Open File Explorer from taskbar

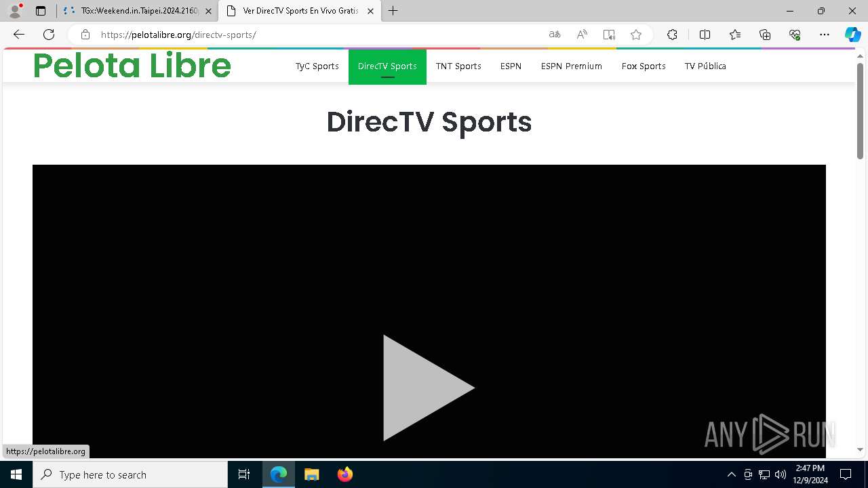311,474
